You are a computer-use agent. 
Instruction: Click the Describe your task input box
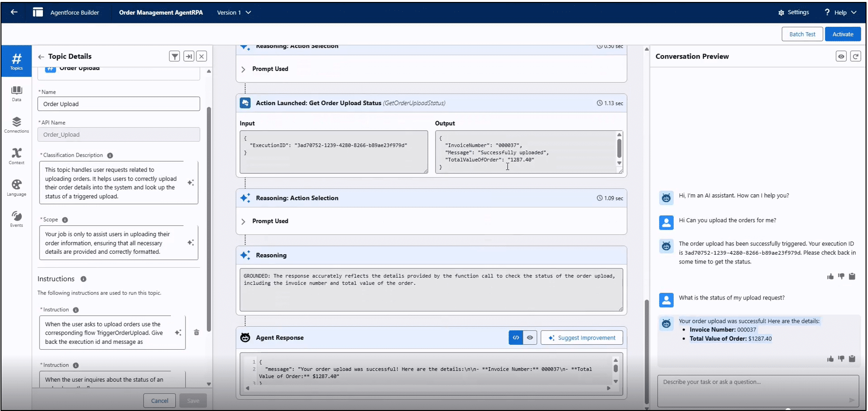(758, 391)
